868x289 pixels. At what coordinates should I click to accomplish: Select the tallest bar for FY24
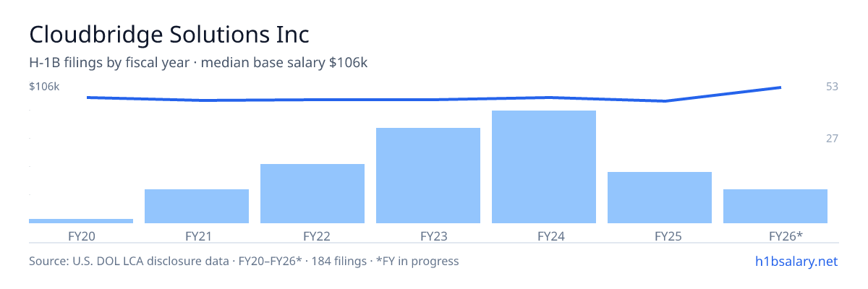(x=544, y=167)
